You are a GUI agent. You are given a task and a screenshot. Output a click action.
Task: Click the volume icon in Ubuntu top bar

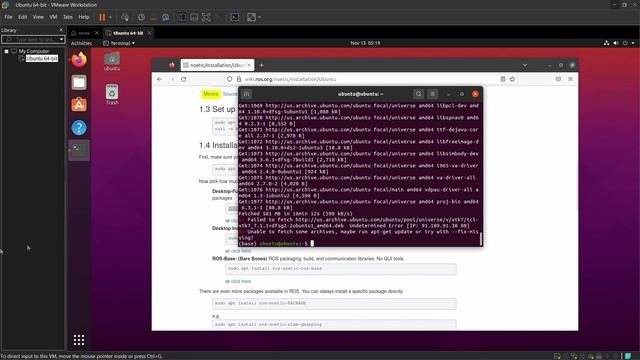(616, 43)
